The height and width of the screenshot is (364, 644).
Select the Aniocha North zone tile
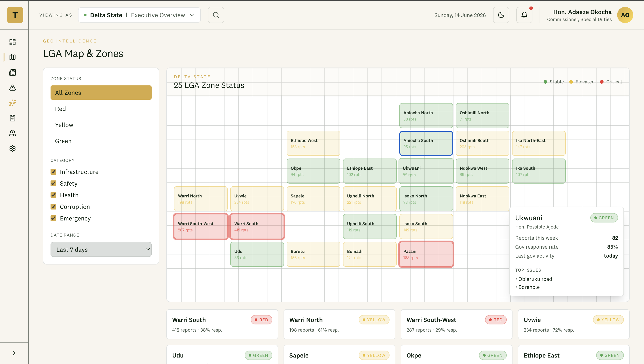point(426,116)
